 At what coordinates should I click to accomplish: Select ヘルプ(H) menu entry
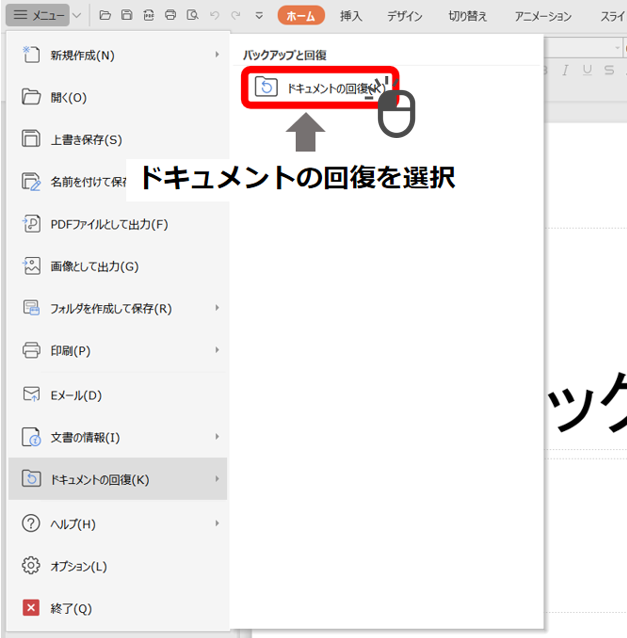(118, 524)
